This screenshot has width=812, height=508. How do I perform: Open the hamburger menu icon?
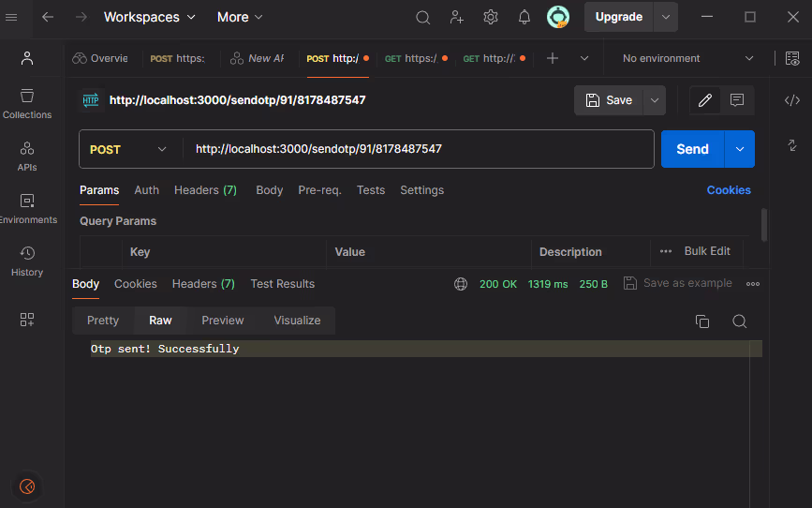point(11,17)
